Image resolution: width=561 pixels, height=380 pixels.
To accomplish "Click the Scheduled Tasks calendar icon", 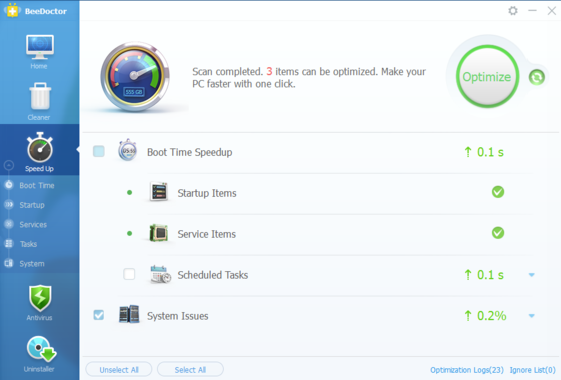I will tap(160, 274).
